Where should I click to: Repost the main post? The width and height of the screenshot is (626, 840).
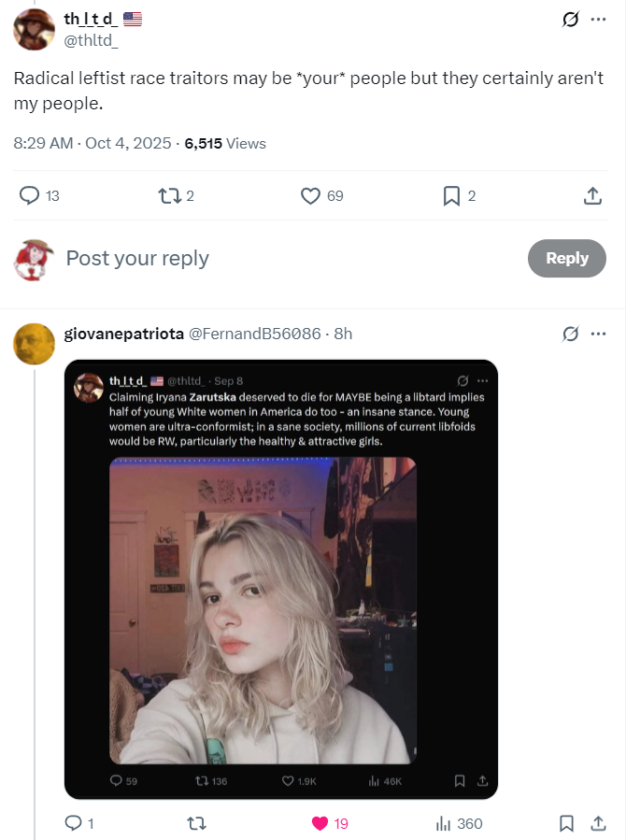pos(169,195)
